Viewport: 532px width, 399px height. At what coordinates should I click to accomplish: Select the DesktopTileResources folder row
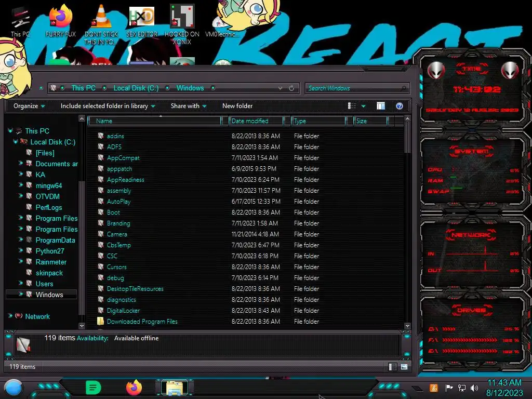(x=245, y=289)
